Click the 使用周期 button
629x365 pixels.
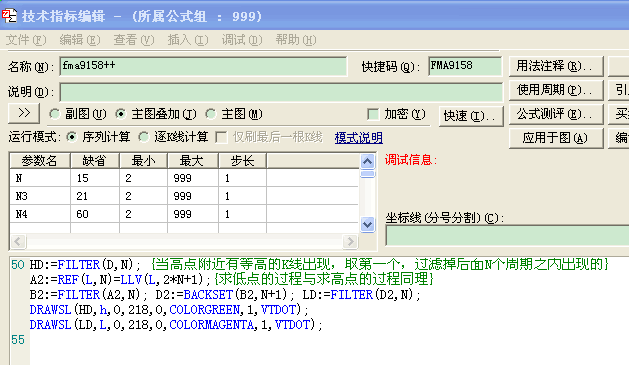556,90
